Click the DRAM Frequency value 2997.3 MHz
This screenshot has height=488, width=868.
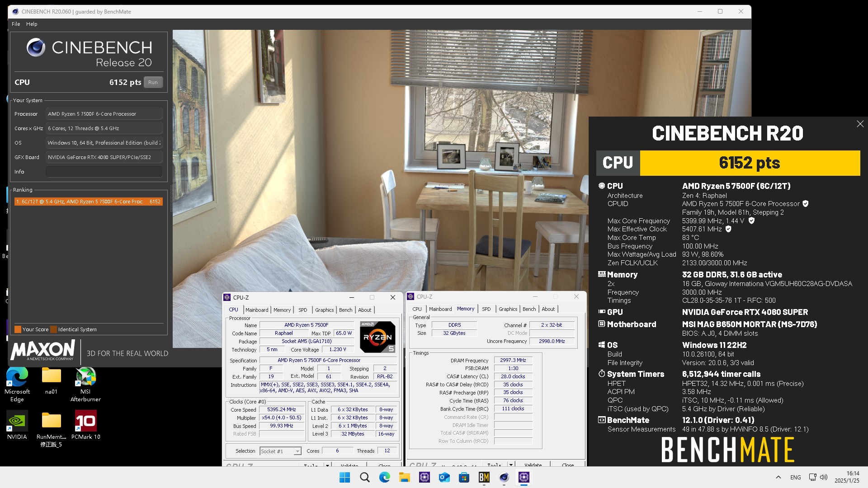coord(513,360)
